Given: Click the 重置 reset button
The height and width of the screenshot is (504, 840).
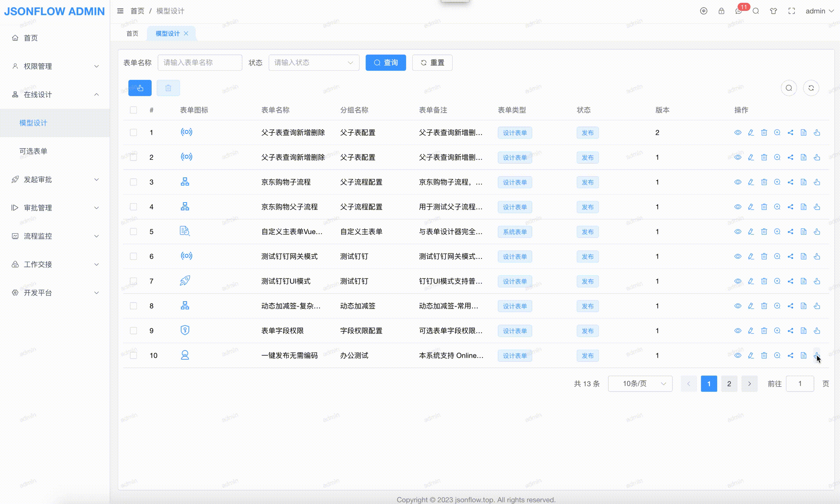Looking at the screenshot, I should click(x=432, y=63).
